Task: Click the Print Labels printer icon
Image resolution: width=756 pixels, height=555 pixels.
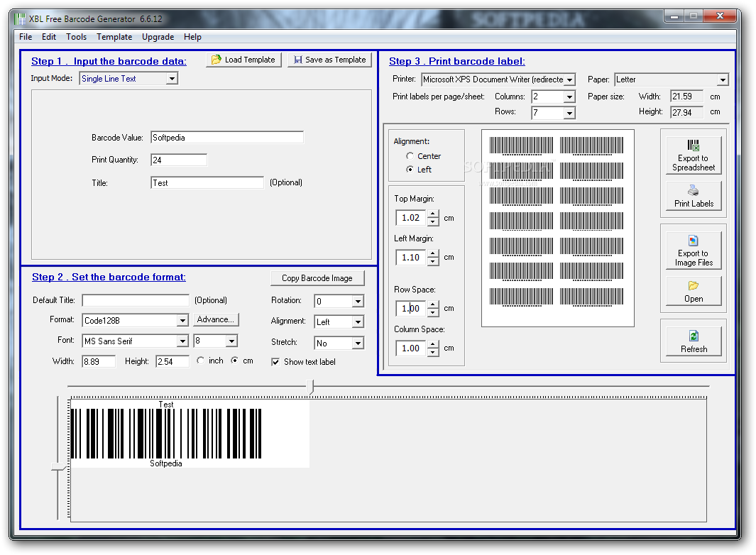Action: [x=694, y=190]
